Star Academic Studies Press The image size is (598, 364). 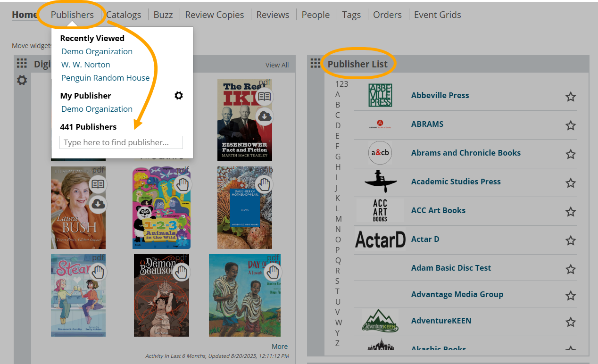(571, 183)
